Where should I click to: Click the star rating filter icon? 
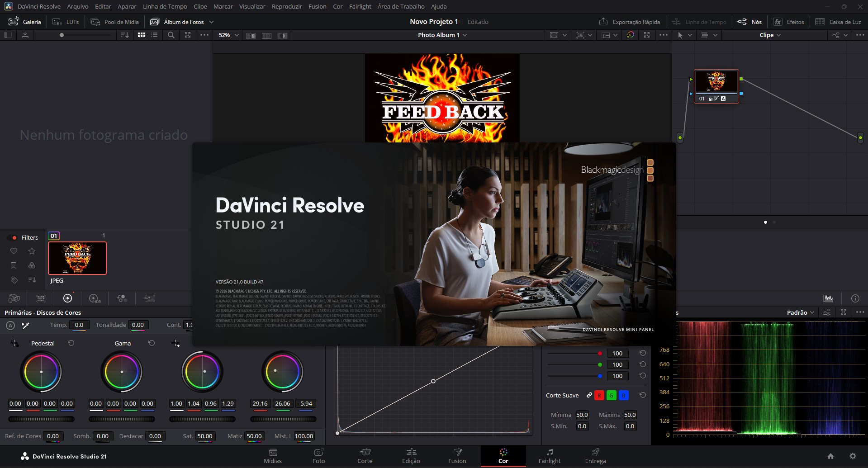pos(32,251)
